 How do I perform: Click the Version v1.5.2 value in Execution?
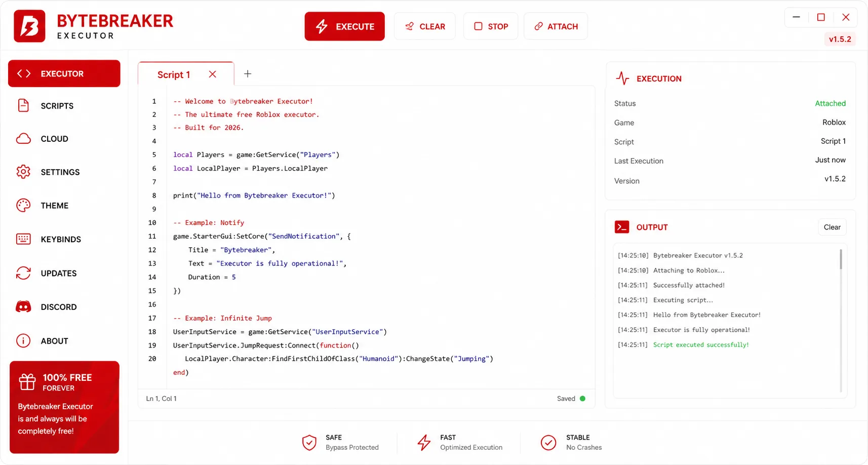point(835,179)
